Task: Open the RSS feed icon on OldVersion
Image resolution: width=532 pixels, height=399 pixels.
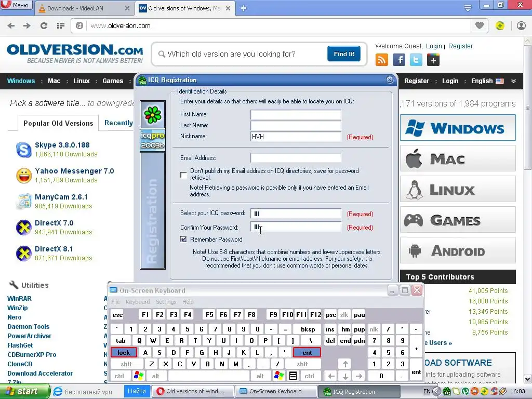Action: point(382,60)
